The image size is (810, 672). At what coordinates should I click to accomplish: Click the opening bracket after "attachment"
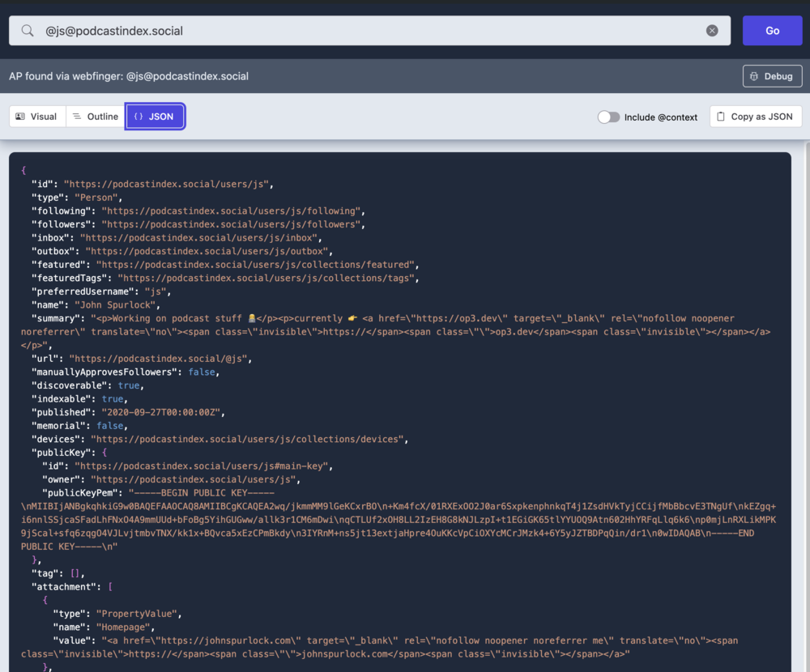point(110,587)
